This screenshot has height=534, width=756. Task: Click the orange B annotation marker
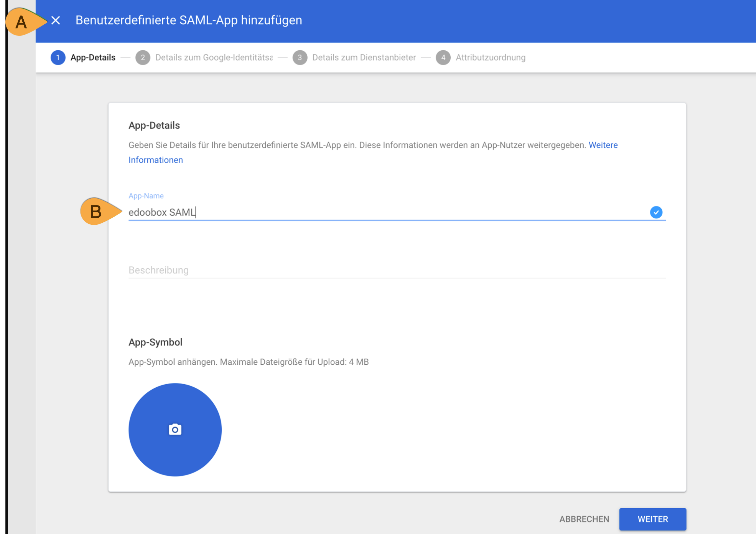point(96,212)
